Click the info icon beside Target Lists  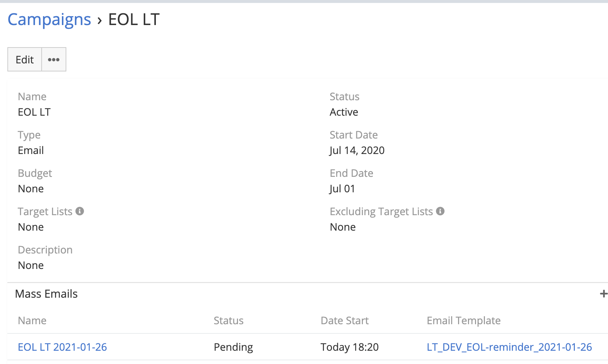pyautogui.click(x=80, y=211)
